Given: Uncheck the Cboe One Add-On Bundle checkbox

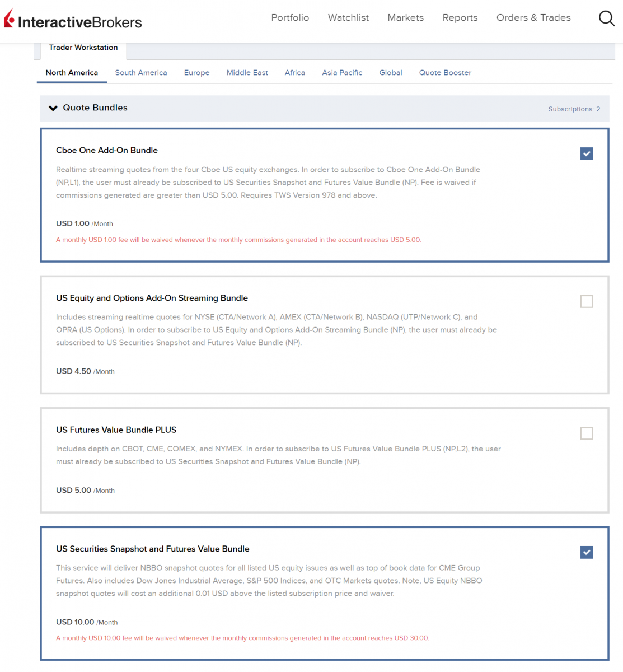Looking at the screenshot, I should point(587,153).
